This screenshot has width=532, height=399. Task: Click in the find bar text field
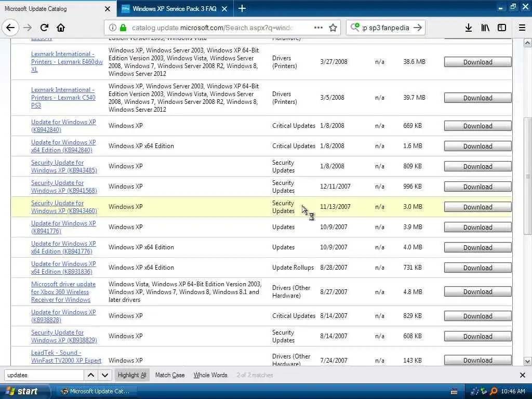point(44,375)
